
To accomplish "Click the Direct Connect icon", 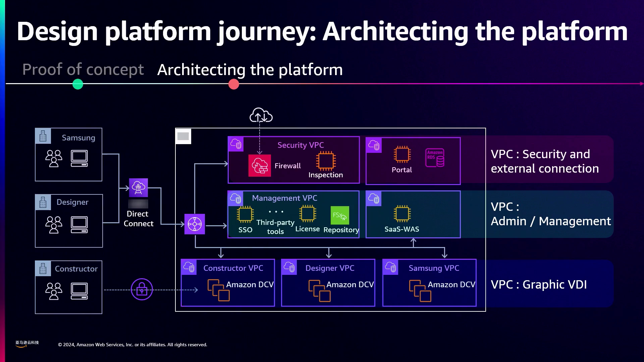I will point(138,188).
